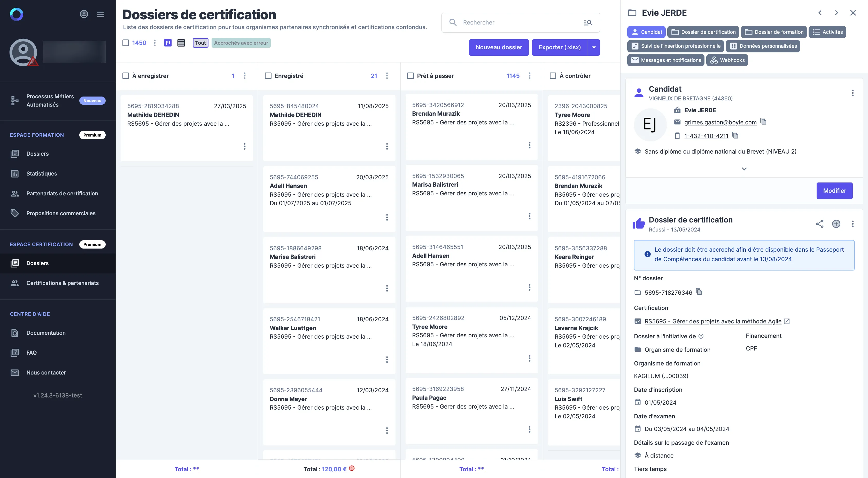Click the add circle icon in Dossier de certification
The image size is (868, 478).
836,224
